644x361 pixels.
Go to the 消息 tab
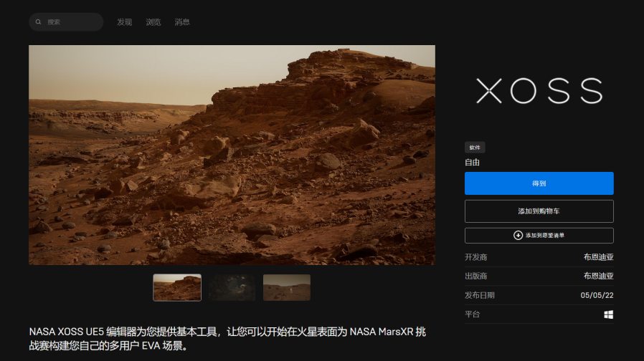tap(182, 22)
